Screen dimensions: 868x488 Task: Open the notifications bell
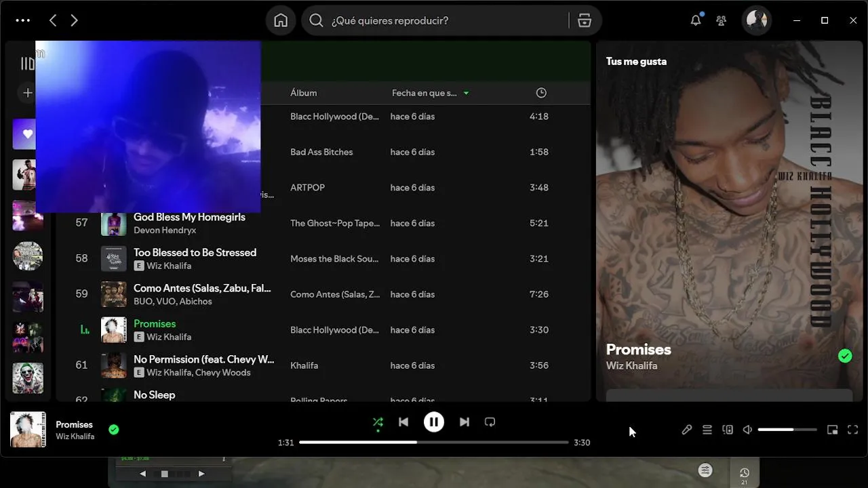[x=696, y=20]
